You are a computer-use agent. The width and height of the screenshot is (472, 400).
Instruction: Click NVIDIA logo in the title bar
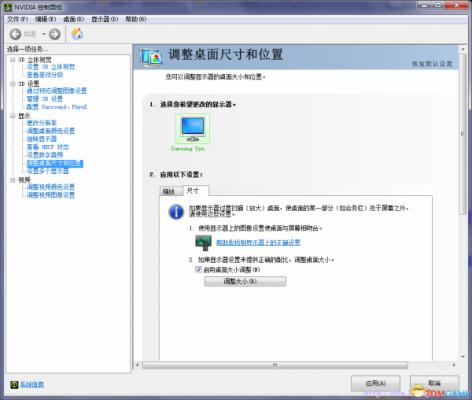point(8,7)
